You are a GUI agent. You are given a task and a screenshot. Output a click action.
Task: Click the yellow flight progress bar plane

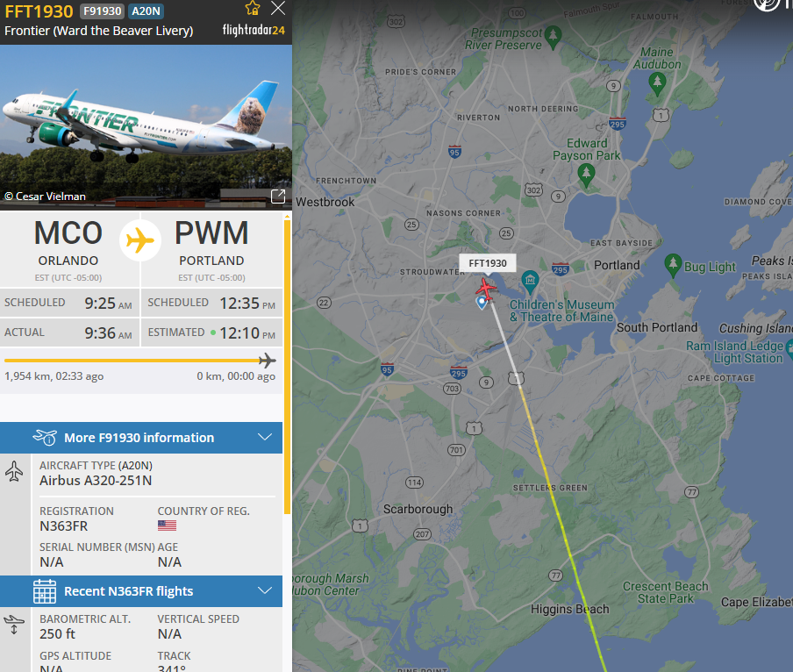pos(267,361)
